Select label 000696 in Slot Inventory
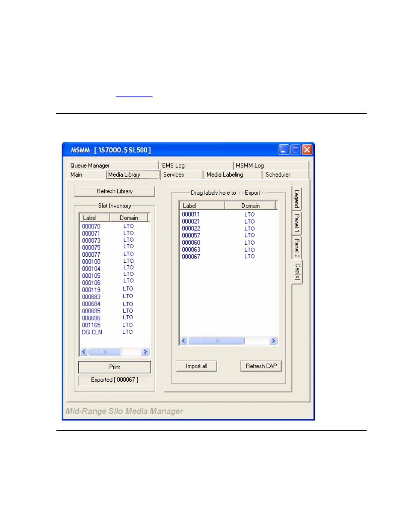The width and height of the screenshot is (411, 532). coord(91,318)
